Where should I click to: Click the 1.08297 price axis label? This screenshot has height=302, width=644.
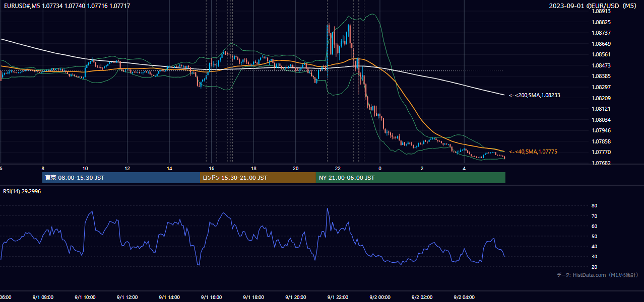click(x=602, y=87)
